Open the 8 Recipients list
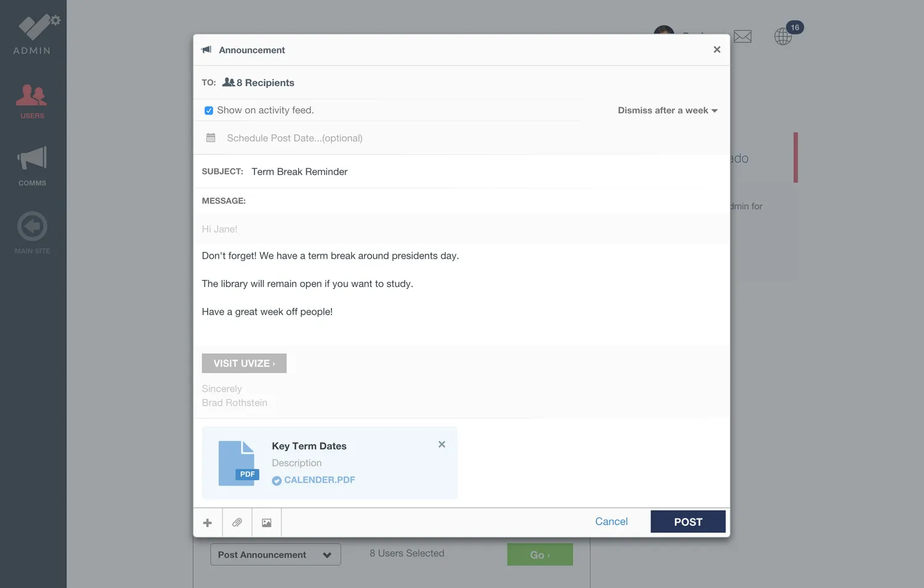924x588 pixels. (259, 83)
